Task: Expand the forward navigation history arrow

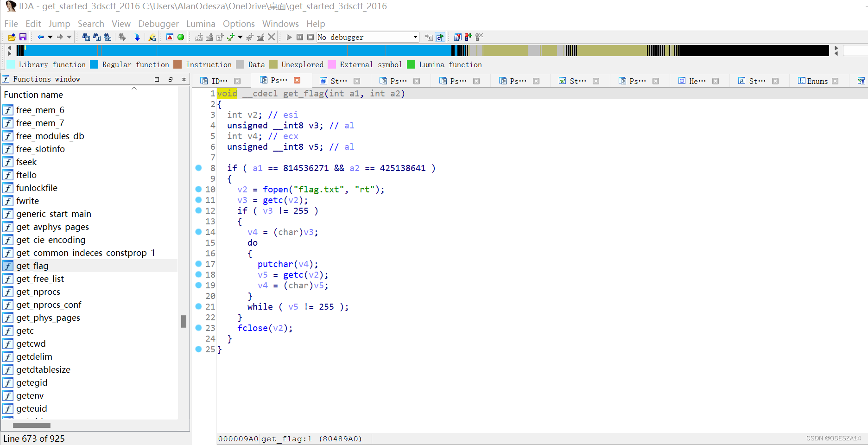Action: click(70, 37)
